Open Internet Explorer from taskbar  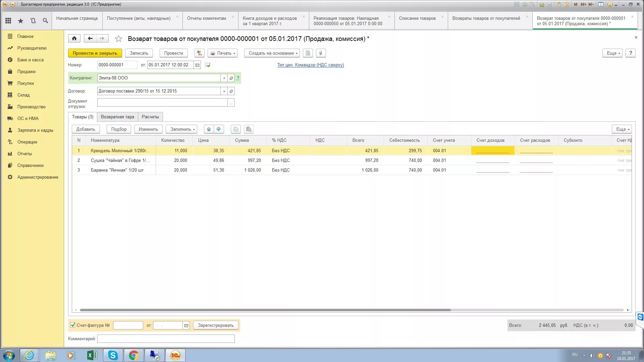pyautogui.click(x=29, y=355)
